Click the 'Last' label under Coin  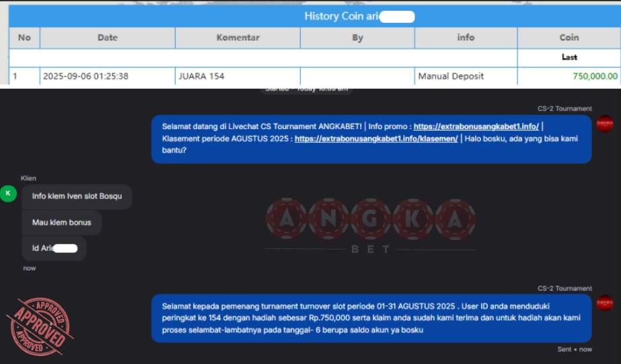tap(569, 57)
